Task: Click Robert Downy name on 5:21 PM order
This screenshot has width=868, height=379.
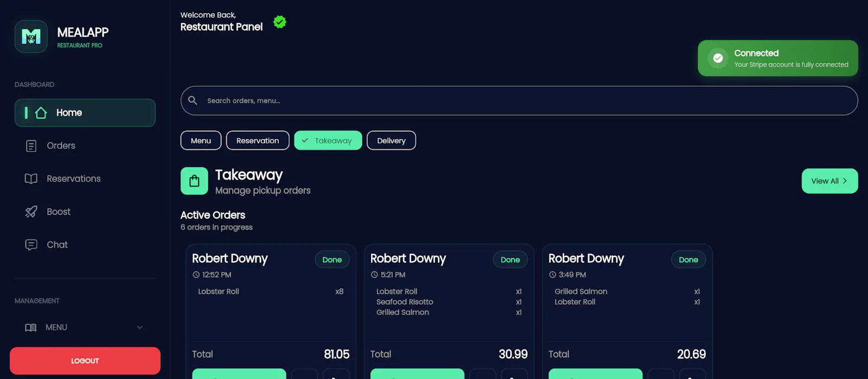Action: 408,259
